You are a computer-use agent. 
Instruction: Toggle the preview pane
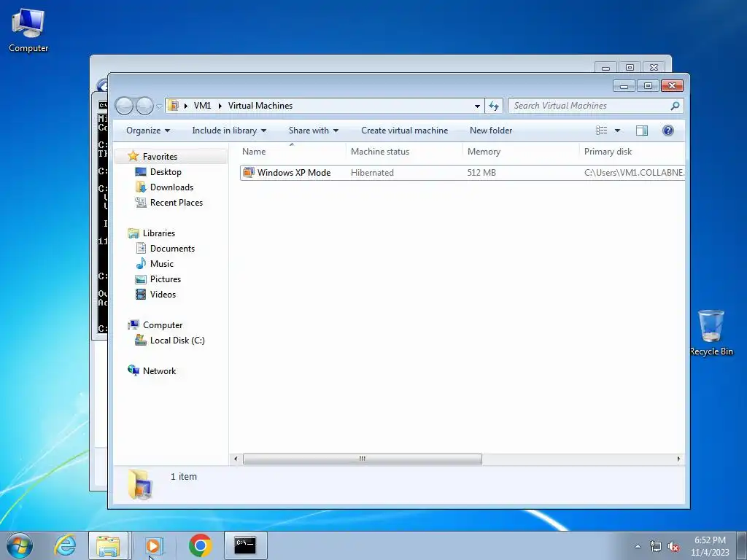(x=642, y=131)
